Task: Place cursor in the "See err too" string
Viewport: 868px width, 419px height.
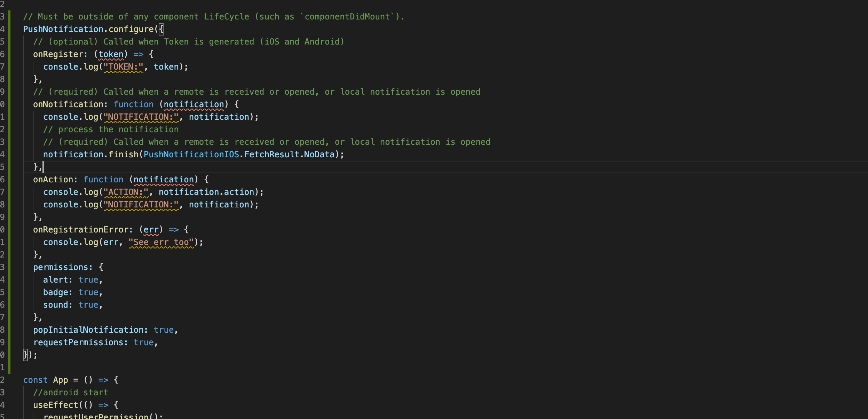Action: [x=161, y=242]
